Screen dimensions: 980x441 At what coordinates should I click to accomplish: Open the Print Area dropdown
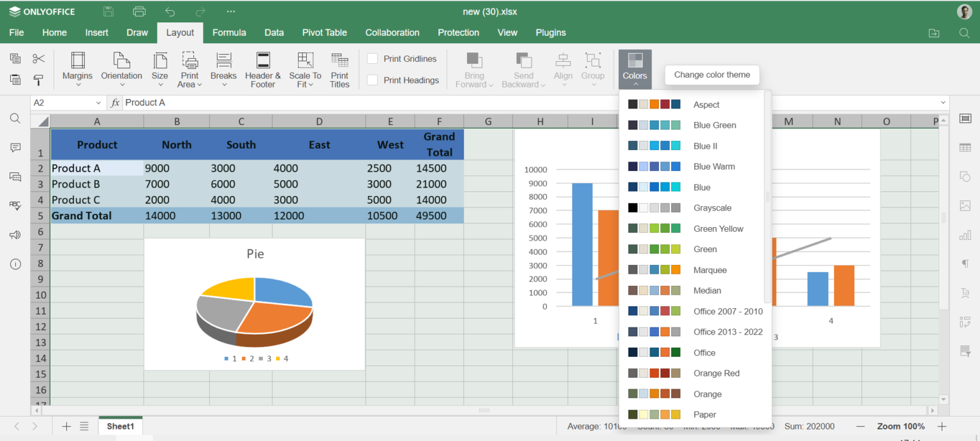point(189,69)
